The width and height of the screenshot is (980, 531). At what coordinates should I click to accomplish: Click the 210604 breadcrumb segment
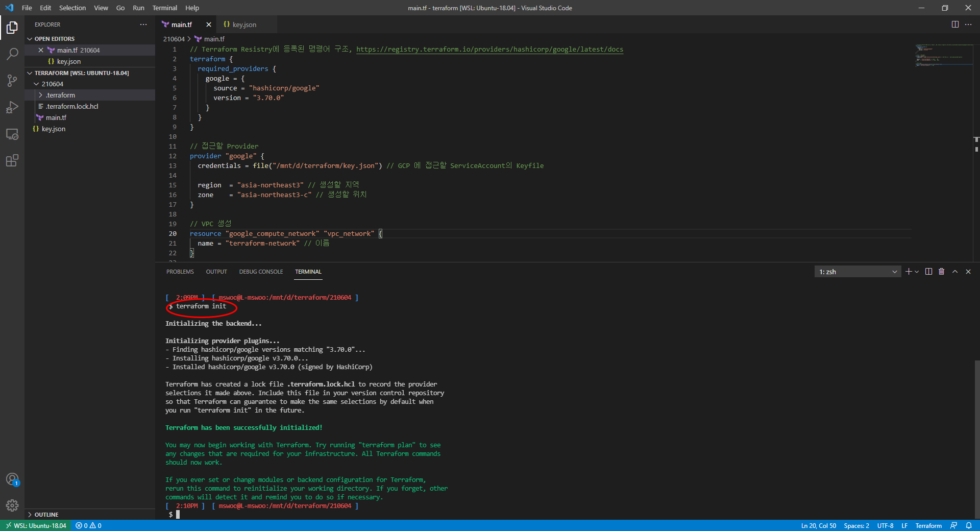pyautogui.click(x=174, y=39)
